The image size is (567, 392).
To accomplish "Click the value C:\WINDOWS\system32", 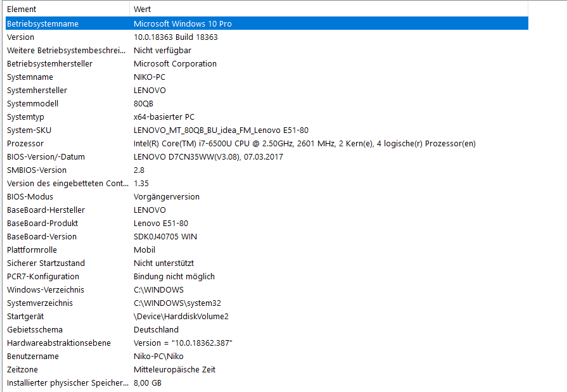I will coord(177,303).
